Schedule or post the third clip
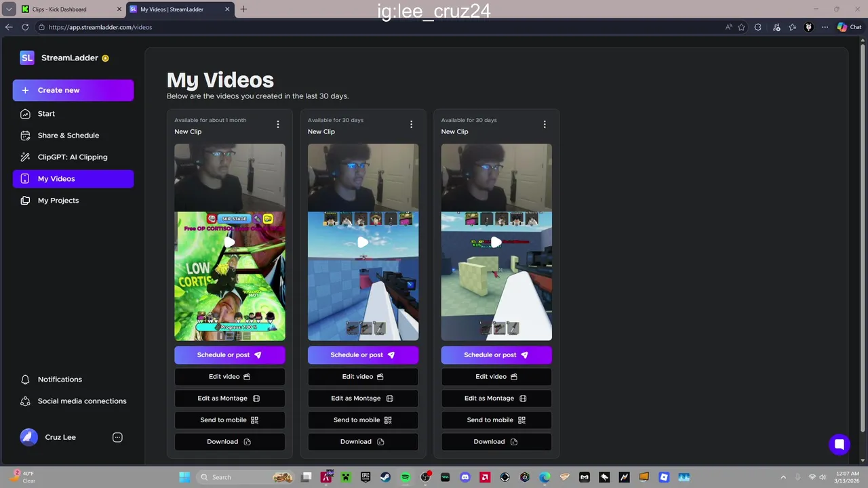The height and width of the screenshot is (488, 868). click(496, 355)
